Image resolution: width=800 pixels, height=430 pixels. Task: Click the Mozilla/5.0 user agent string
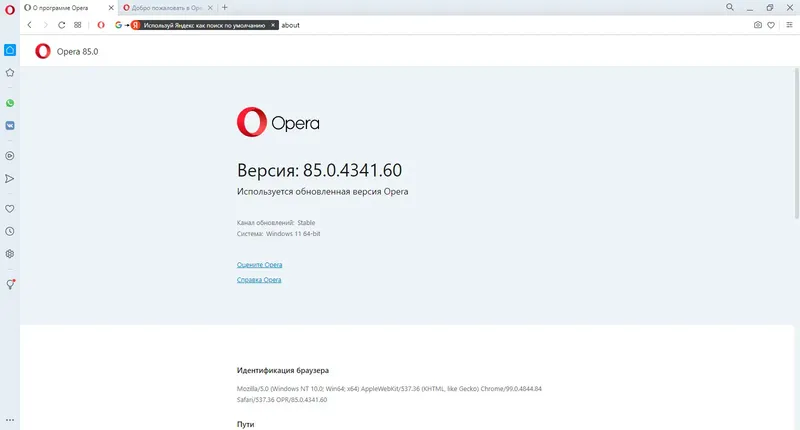point(389,394)
